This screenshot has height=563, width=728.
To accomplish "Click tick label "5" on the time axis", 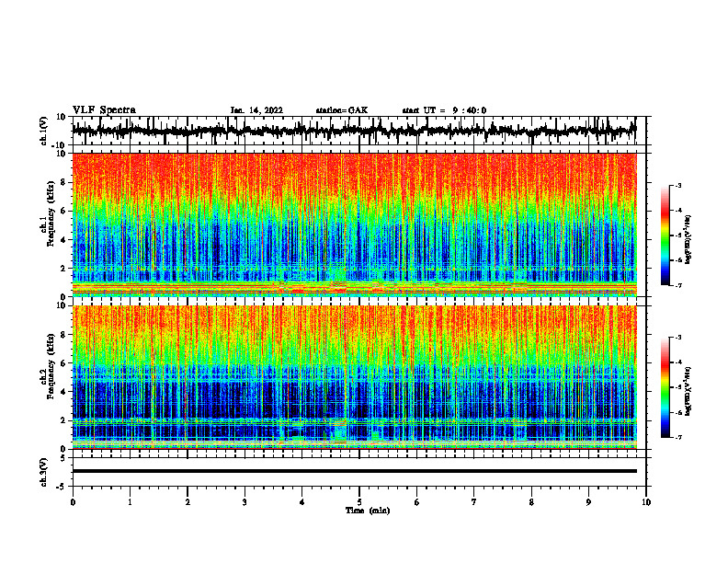I will click(x=359, y=502).
